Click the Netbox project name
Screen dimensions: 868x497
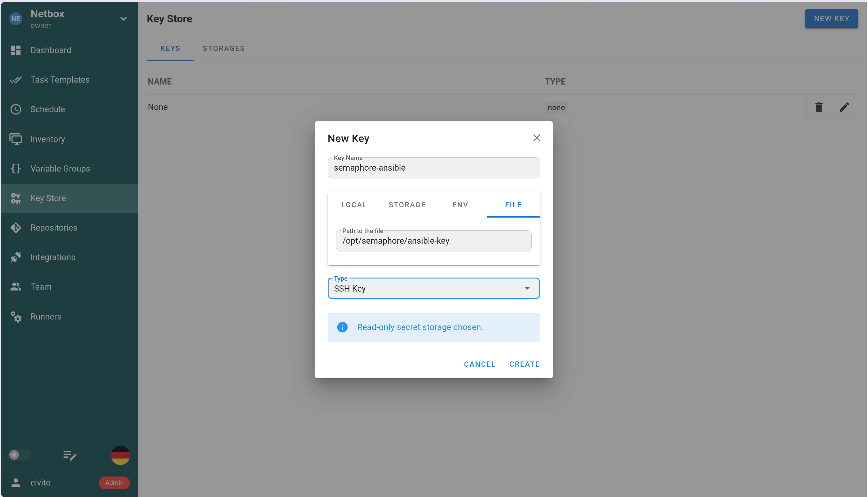[x=48, y=14]
